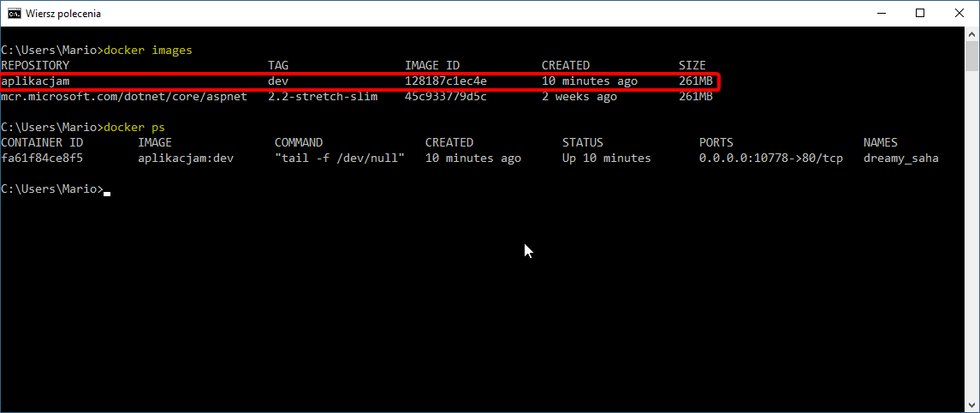
Task: Click the "tail -f /dev/null" command text
Action: 339,159
